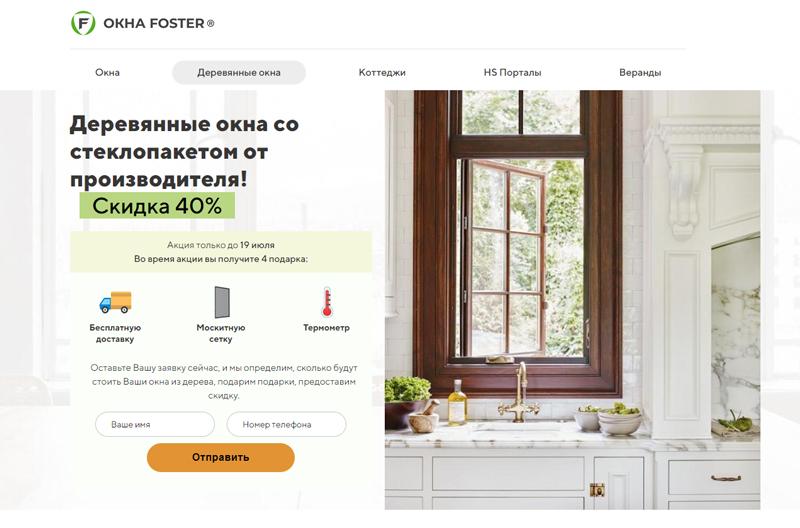This screenshot has width=800, height=528.
Task: Click the Деревянные окна со стеклопакетом heading
Action: (x=184, y=152)
